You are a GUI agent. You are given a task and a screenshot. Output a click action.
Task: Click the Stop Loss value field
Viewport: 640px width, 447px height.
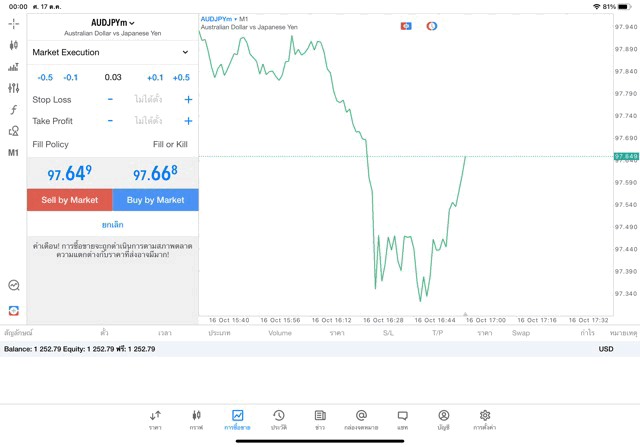[x=148, y=100]
